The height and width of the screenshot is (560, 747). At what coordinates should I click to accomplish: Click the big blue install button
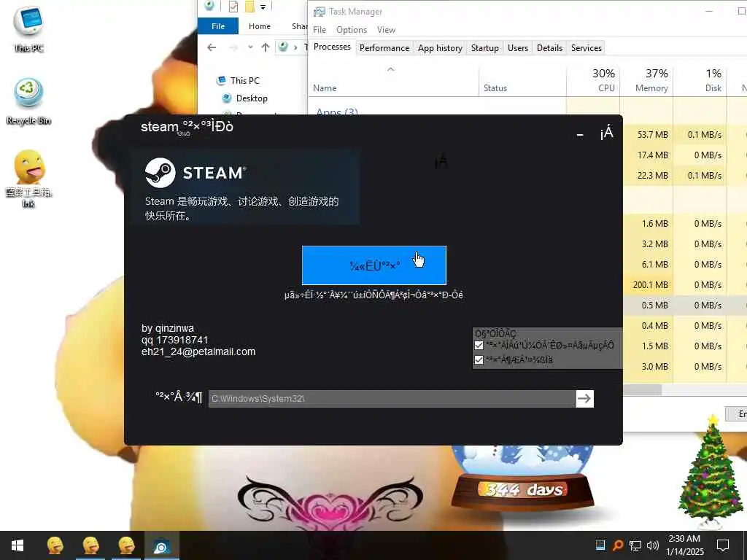374,265
